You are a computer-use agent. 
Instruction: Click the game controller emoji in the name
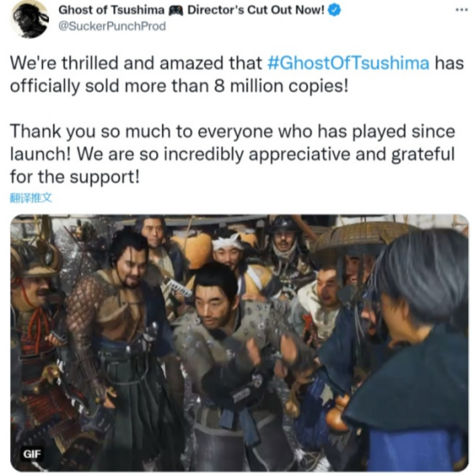tap(176, 10)
